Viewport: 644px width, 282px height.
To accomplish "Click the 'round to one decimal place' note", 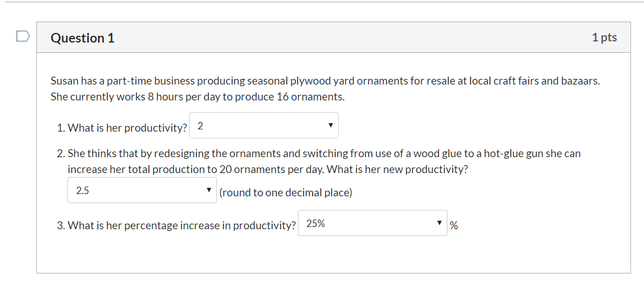I will (285, 193).
